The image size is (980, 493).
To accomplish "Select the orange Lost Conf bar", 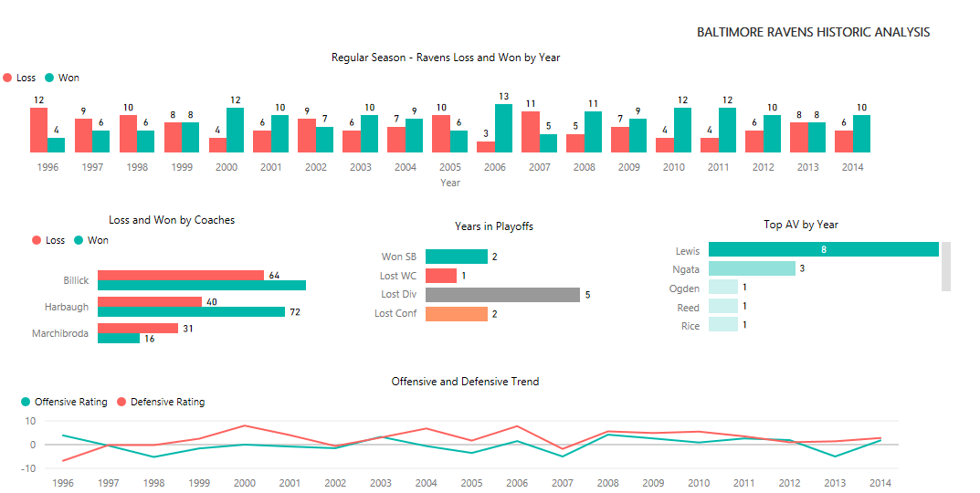I will (x=457, y=314).
